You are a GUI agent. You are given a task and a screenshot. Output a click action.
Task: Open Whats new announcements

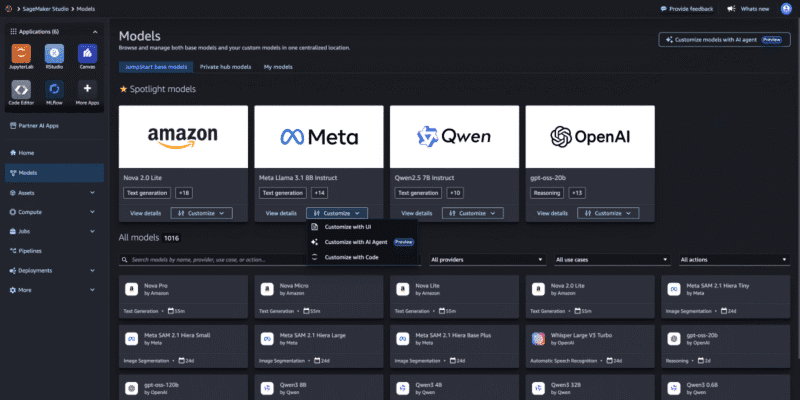(x=748, y=9)
